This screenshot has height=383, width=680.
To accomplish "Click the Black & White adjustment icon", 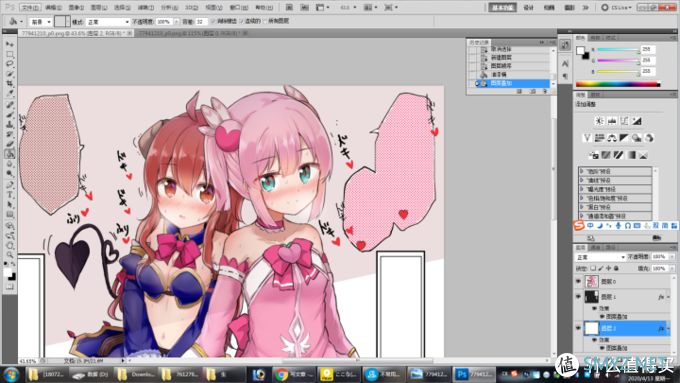I will [624, 138].
